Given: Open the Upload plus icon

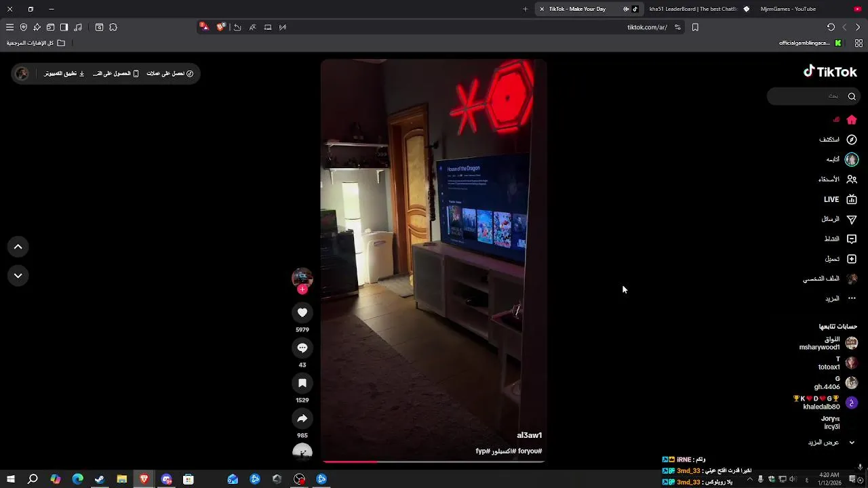Looking at the screenshot, I should click(x=852, y=259).
